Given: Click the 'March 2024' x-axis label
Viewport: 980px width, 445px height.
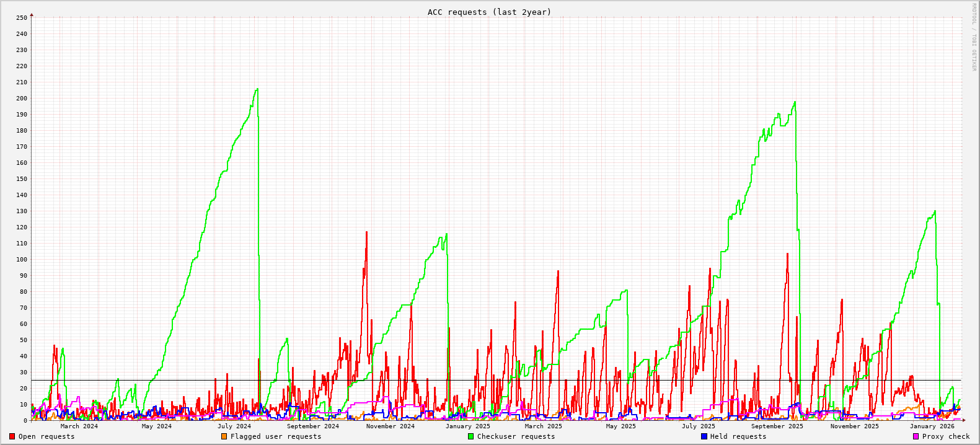Looking at the screenshot, I should (x=79, y=426).
